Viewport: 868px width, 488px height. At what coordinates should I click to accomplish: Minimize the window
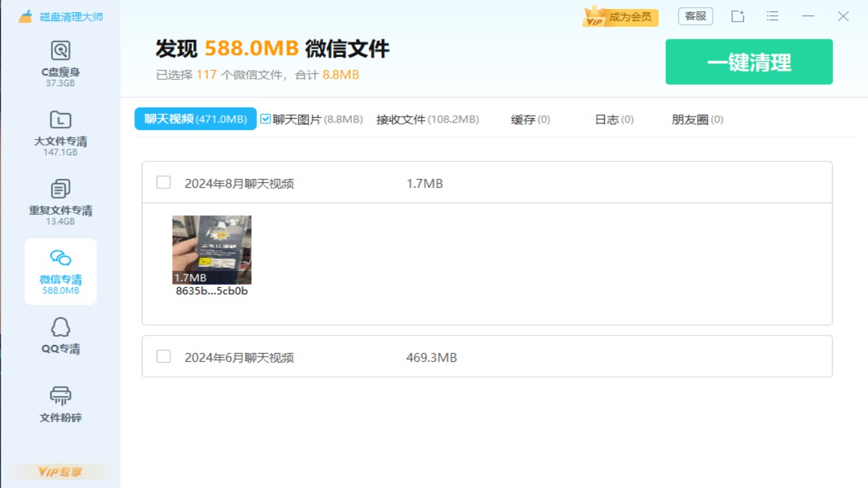tap(808, 16)
